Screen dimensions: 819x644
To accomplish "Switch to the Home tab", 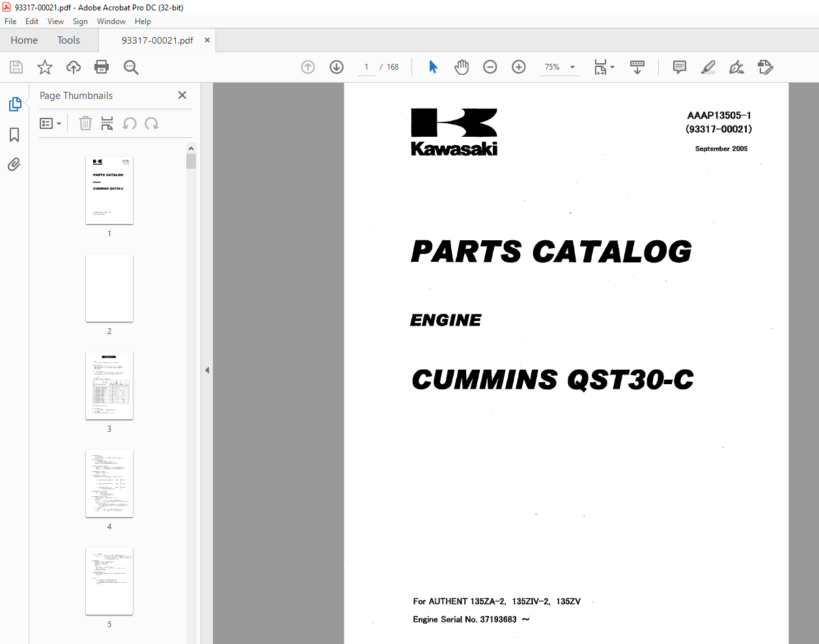I will pyautogui.click(x=24, y=40).
